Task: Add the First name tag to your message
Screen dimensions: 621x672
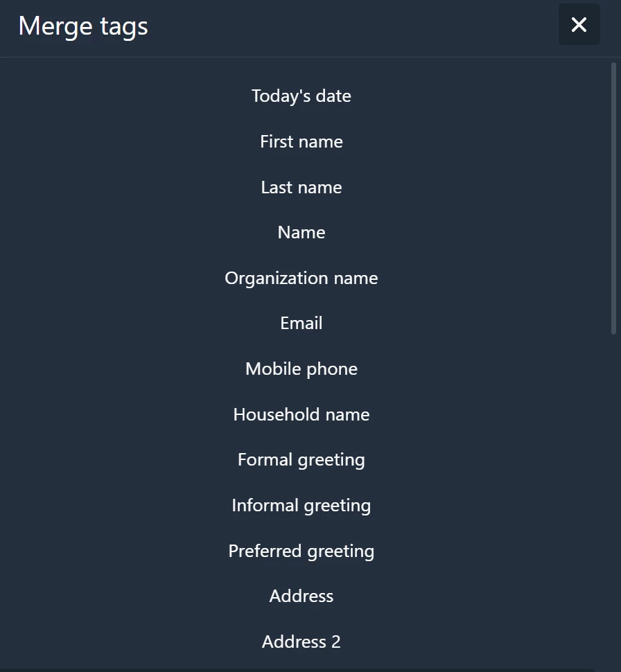Action: [x=301, y=141]
